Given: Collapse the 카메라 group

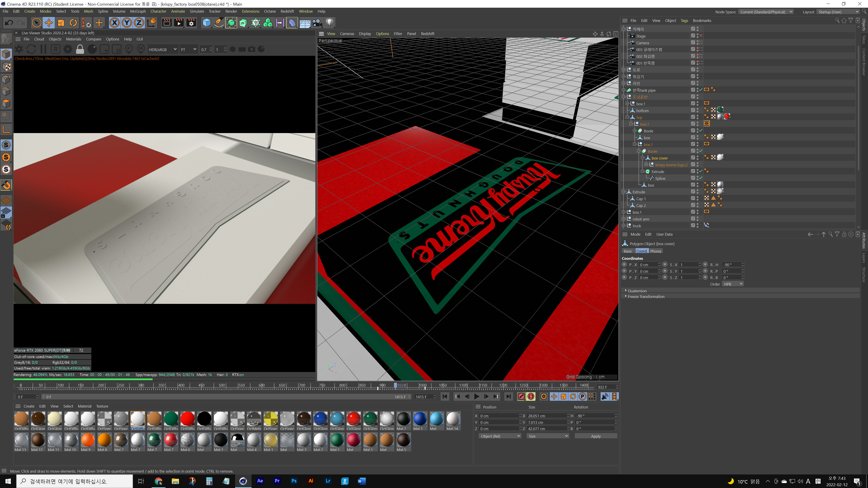Looking at the screenshot, I should click(x=623, y=29).
